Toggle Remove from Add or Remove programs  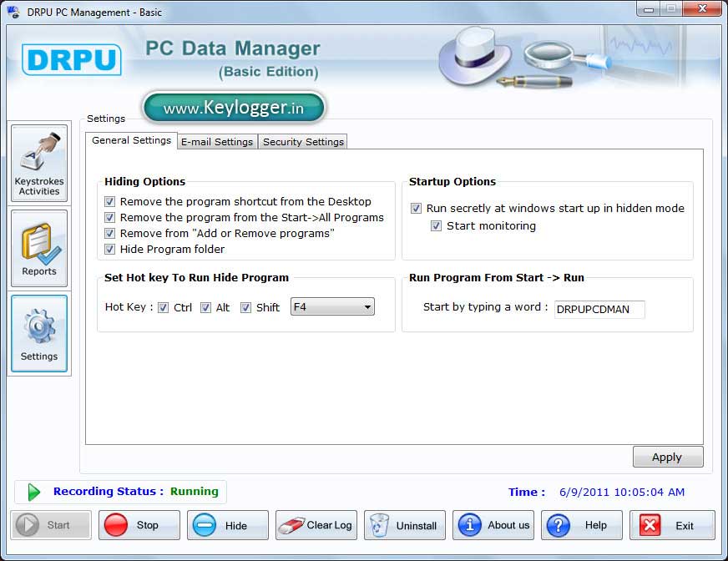109,233
